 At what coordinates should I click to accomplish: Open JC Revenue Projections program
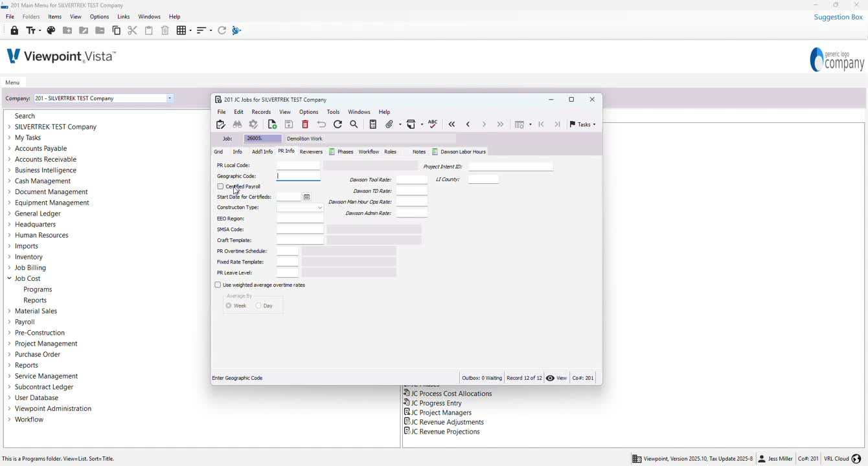pyautogui.click(x=442, y=432)
